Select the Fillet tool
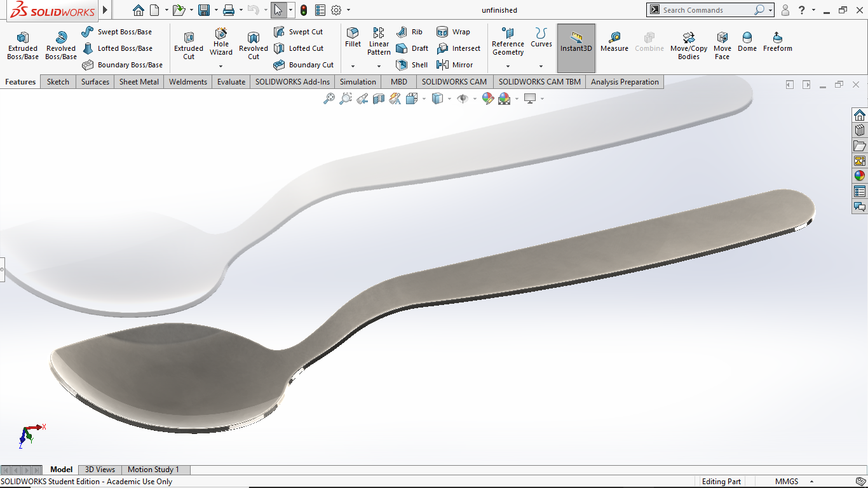The height and width of the screenshot is (488, 868). [x=353, y=37]
